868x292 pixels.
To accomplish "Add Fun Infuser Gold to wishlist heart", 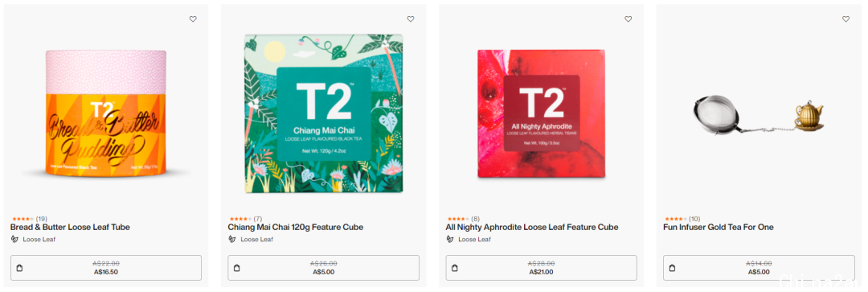I will (845, 19).
